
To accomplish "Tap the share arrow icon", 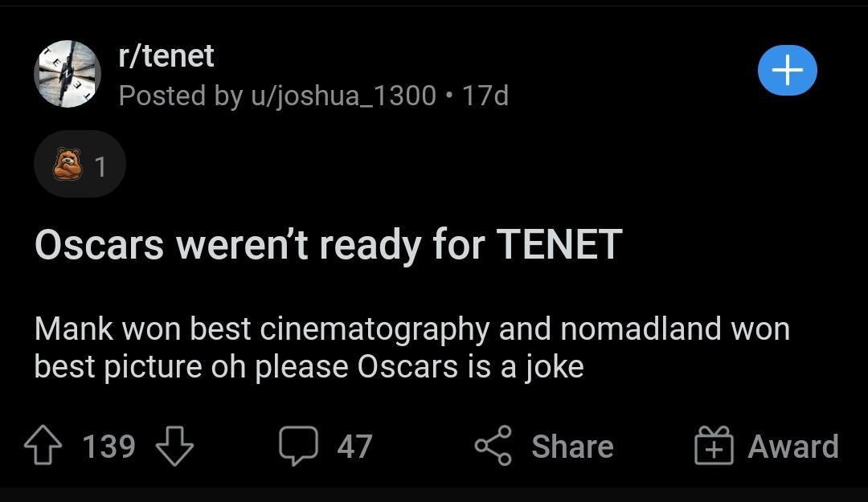I will [493, 447].
